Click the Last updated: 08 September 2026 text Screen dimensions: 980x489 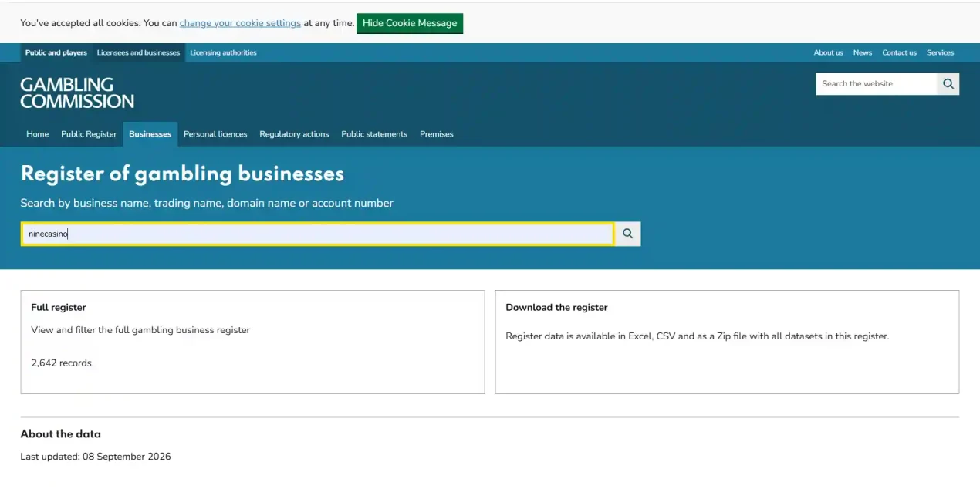pos(96,457)
